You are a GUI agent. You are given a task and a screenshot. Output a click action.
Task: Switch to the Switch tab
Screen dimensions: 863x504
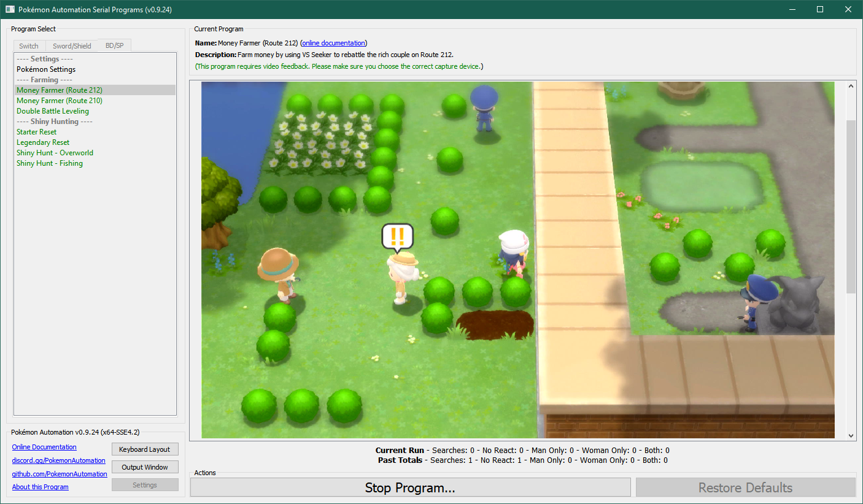pos(29,46)
